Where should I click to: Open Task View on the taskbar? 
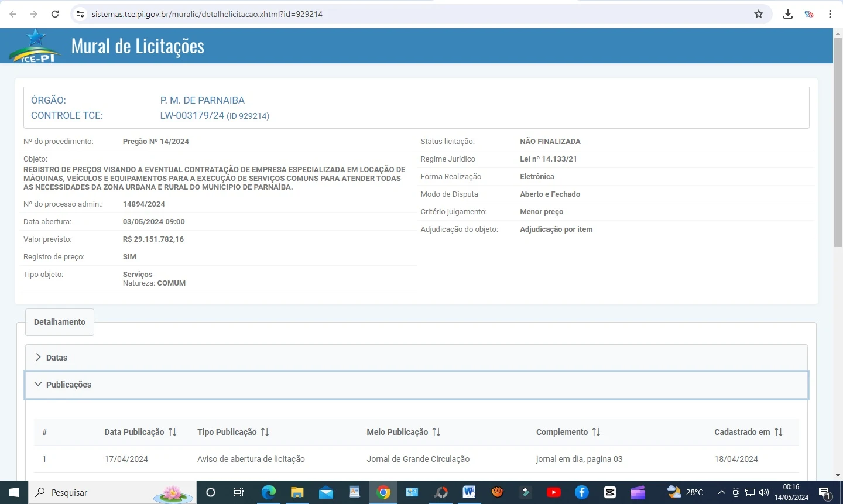coord(239,492)
